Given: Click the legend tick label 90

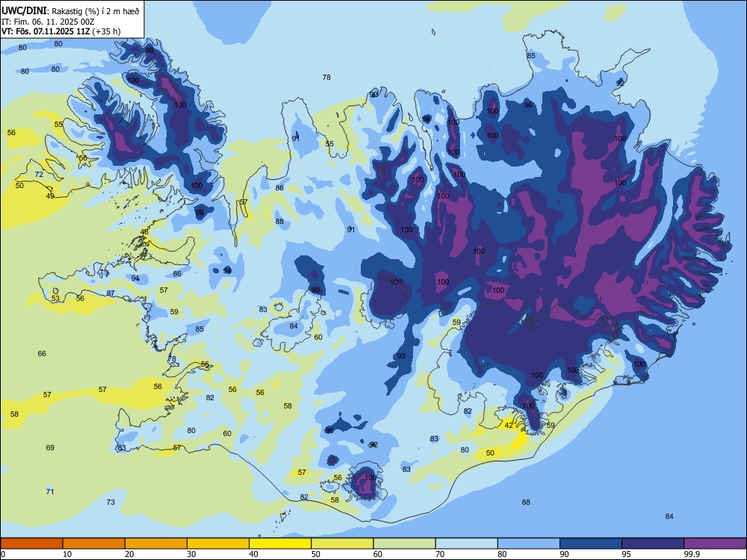Looking at the screenshot, I should [564, 554].
